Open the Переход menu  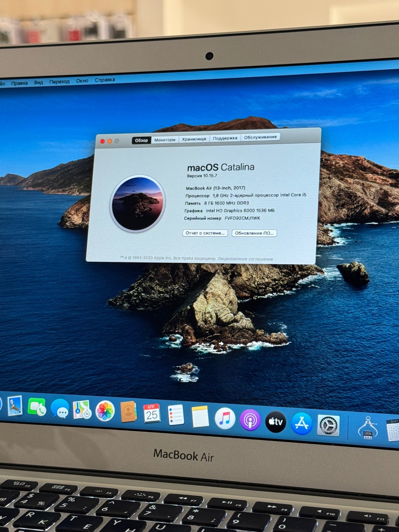pos(60,82)
